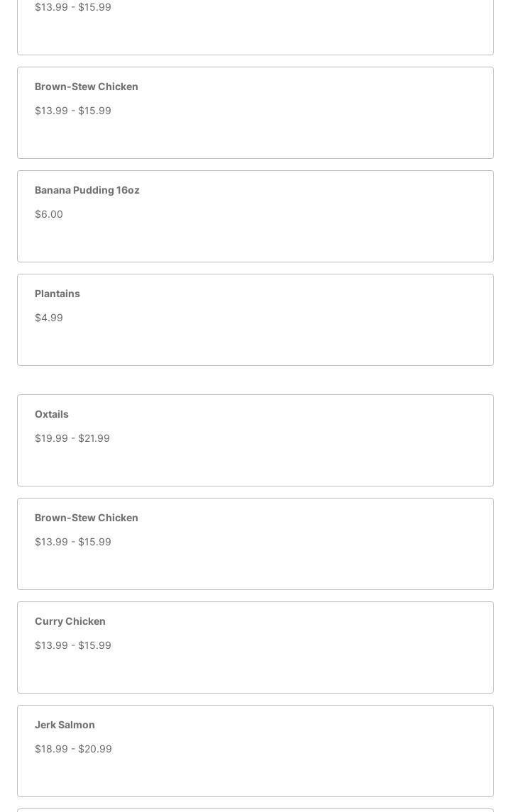Click the price under Curry Chicken
511x812 pixels.
click(73, 645)
